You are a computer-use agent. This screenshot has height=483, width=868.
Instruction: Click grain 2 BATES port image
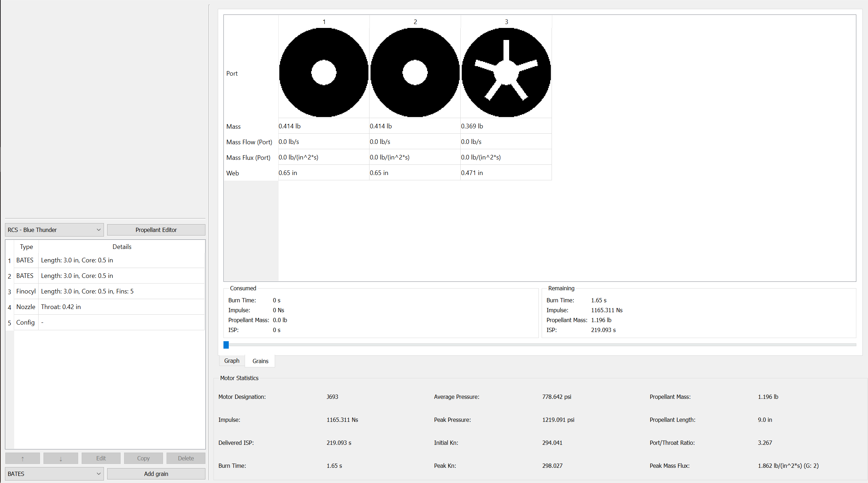[x=415, y=72]
